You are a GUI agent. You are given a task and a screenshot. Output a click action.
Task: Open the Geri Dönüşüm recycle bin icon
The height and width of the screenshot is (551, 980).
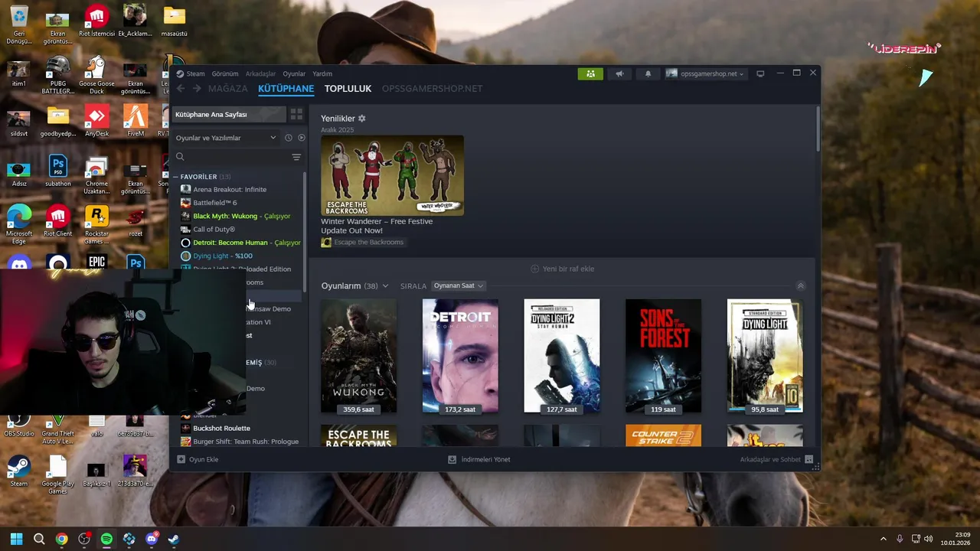19,24
